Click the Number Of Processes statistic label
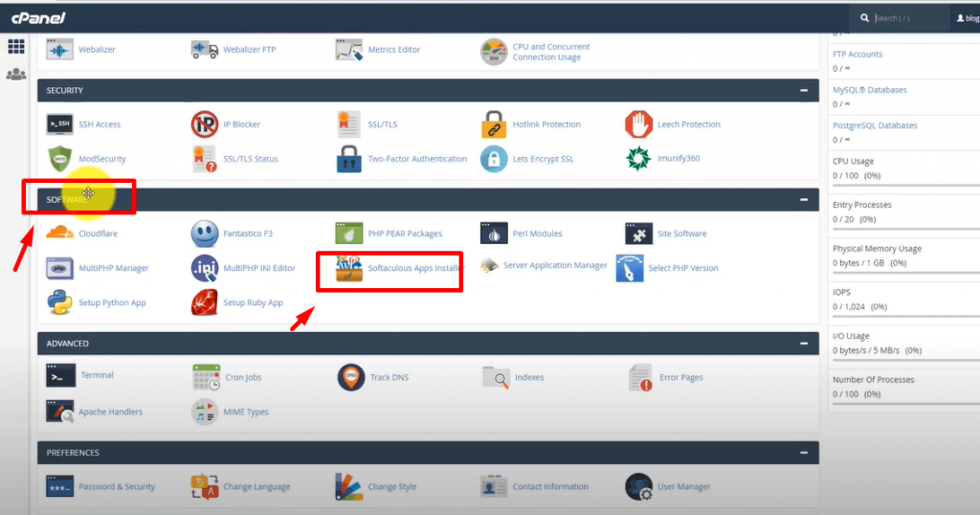Viewport: 980px width, 515px height. click(x=873, y=380)
